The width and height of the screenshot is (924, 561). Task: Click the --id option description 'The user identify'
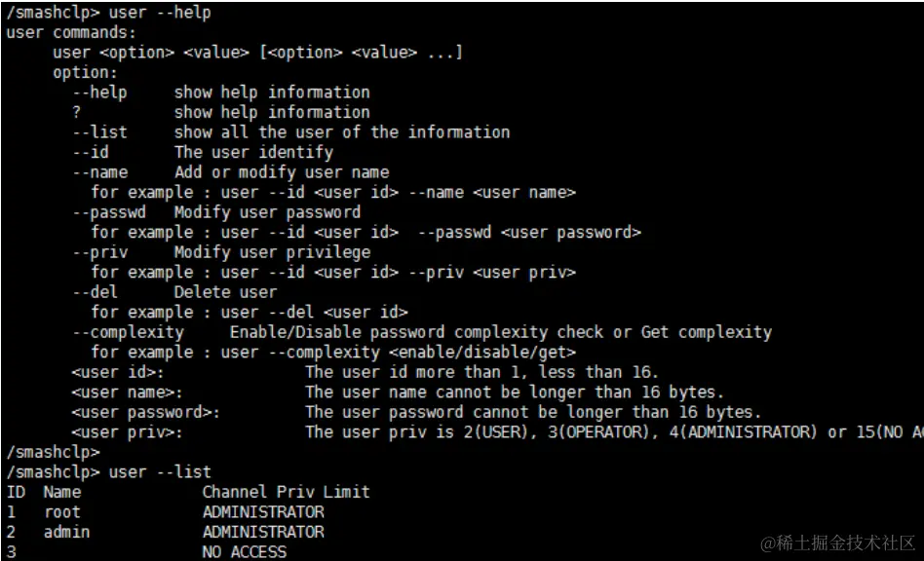[253, 152]
